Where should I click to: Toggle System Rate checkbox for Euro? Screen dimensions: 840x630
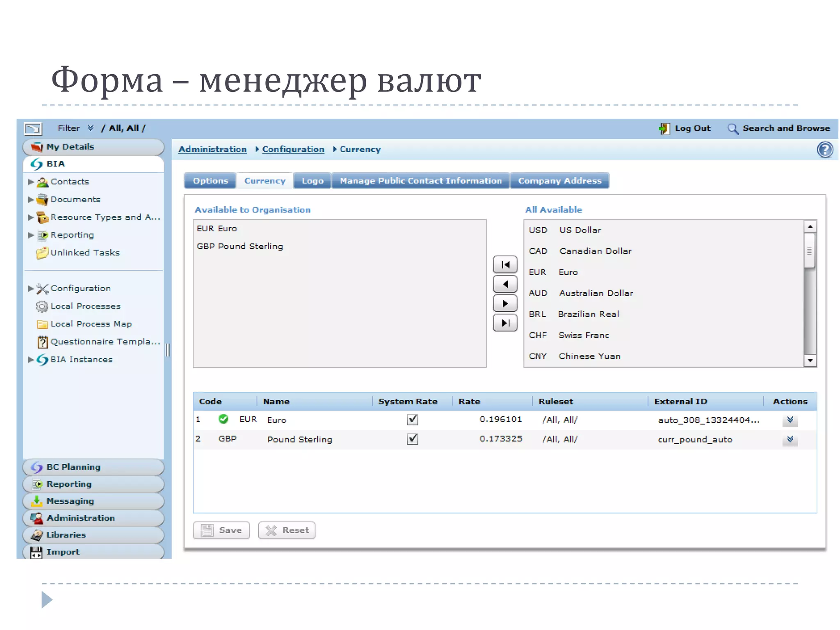pyautogui.click(x=412, y=419)
